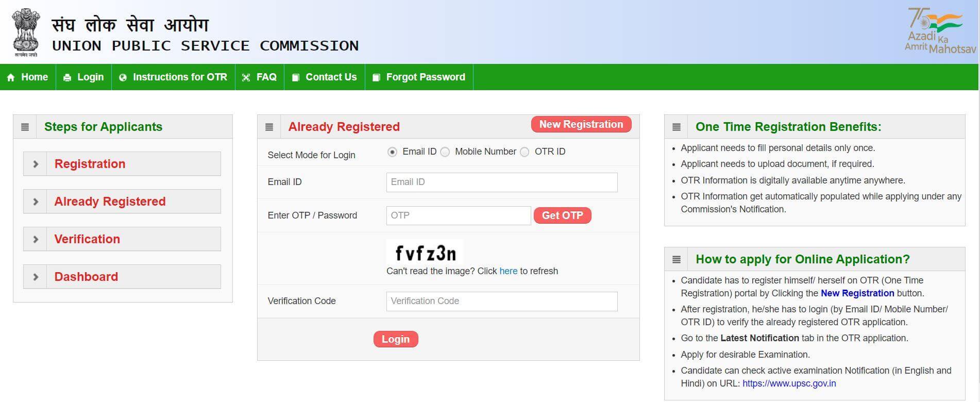Click the FAQ icon in the green navbar
The height and width of the screenshot is (402, 980).
(246, 77)
